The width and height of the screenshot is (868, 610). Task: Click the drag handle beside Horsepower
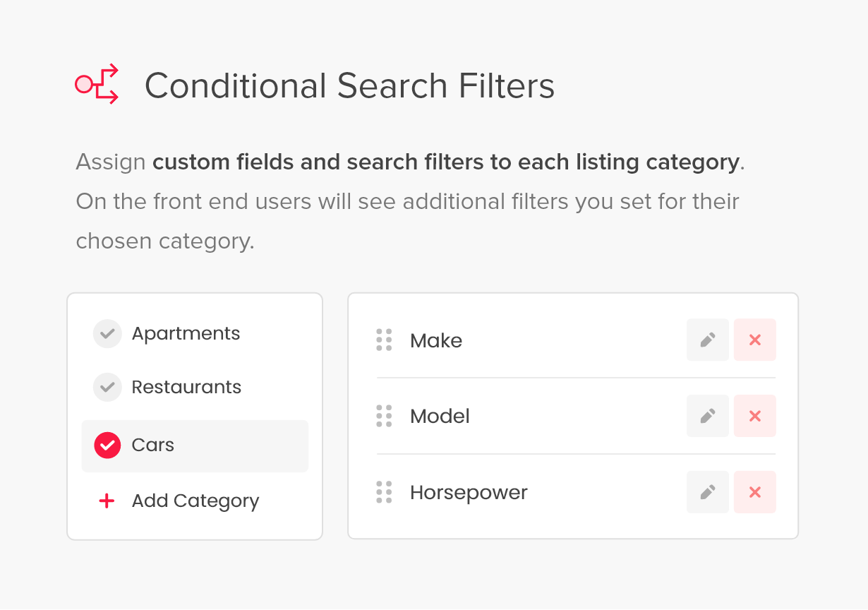[x=384, y=492]
